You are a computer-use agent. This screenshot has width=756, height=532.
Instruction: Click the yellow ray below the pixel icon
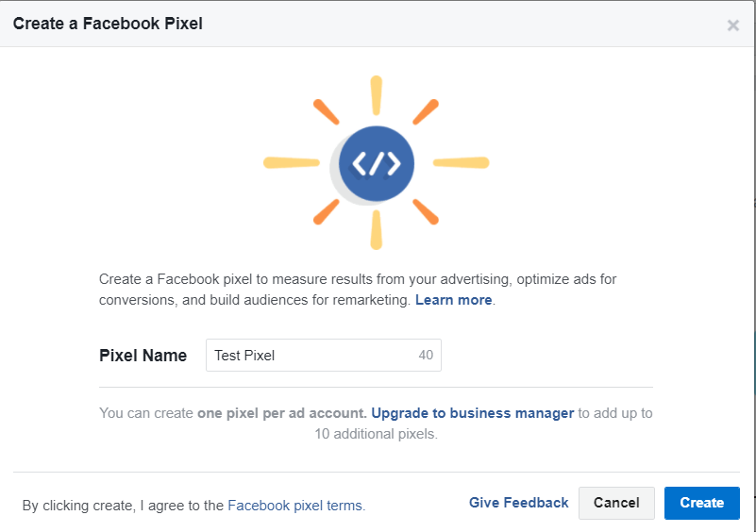[x=376, y=230]
